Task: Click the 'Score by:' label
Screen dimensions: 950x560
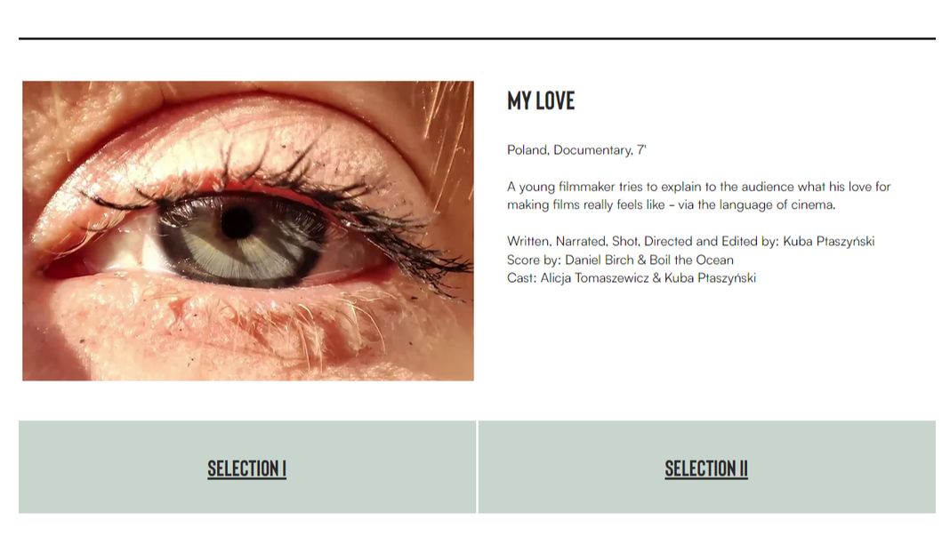Action: (534, 260)
